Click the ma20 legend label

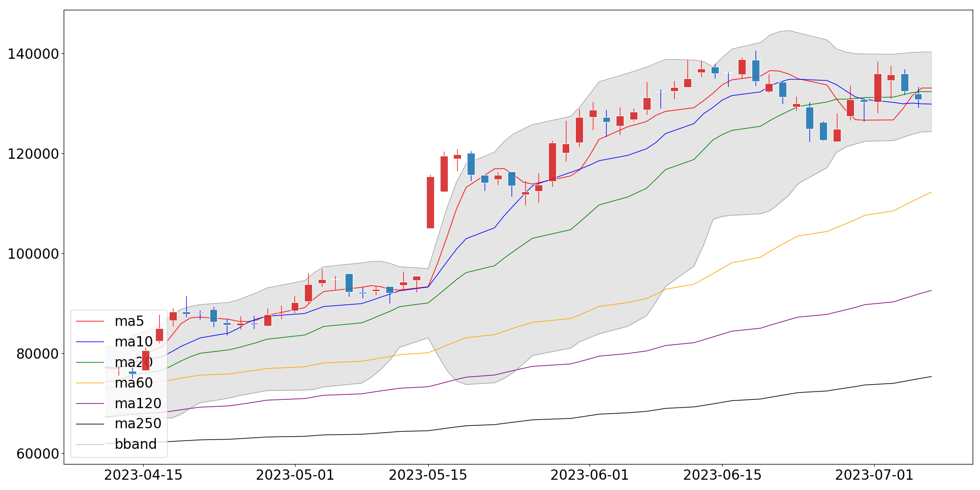[134, 363]
